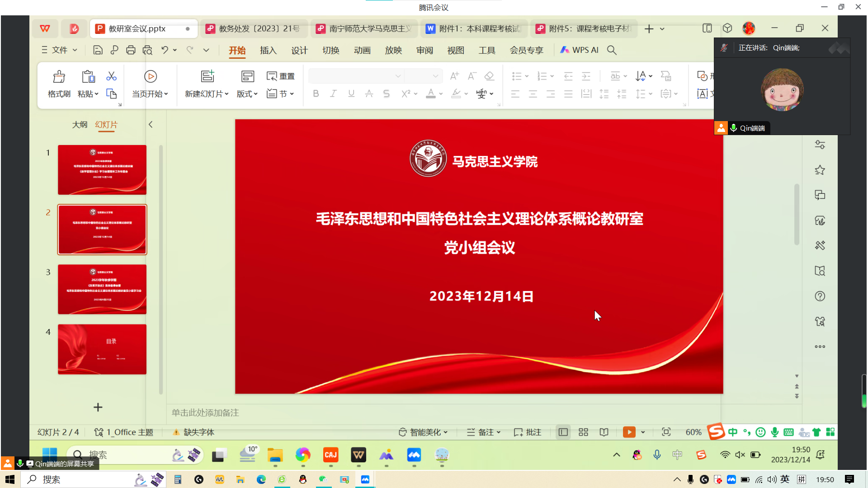Toggle Bold formatting
This screenshot has width=868, height=488.
click(x=316, y=94)
